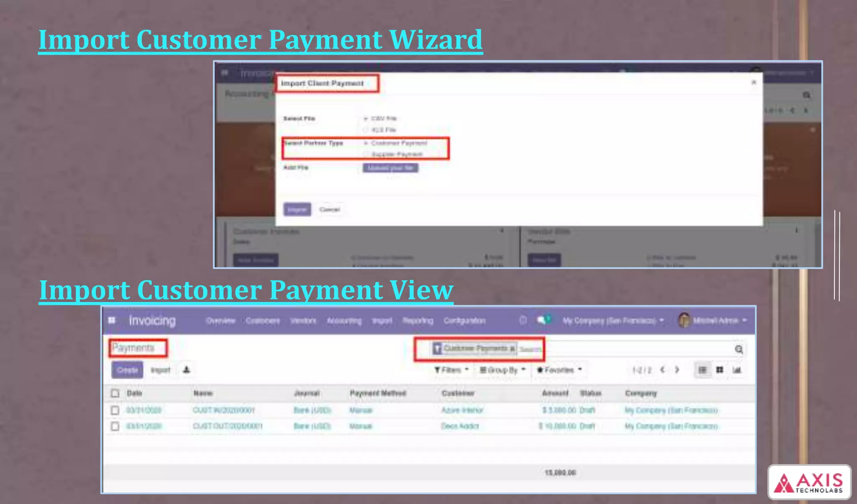Sort by the Status column header
The image size is (857, 504).
click(x=590, y=393)
